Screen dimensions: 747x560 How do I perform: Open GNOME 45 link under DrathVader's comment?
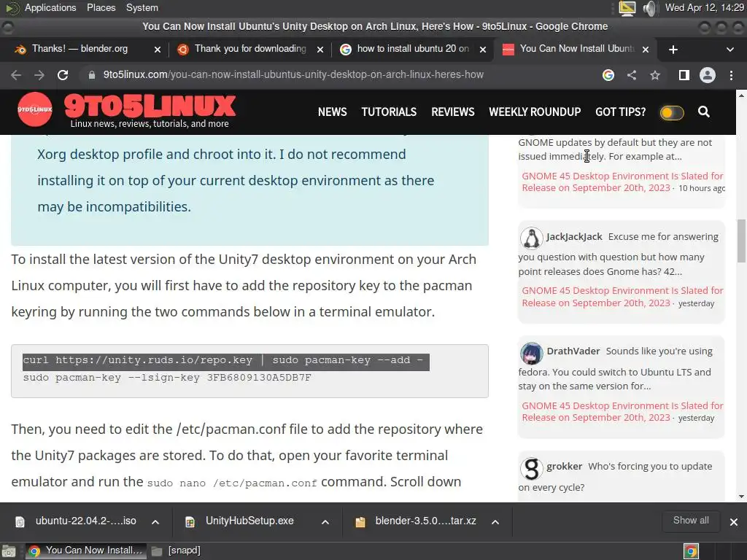click(x=622, y=412)
